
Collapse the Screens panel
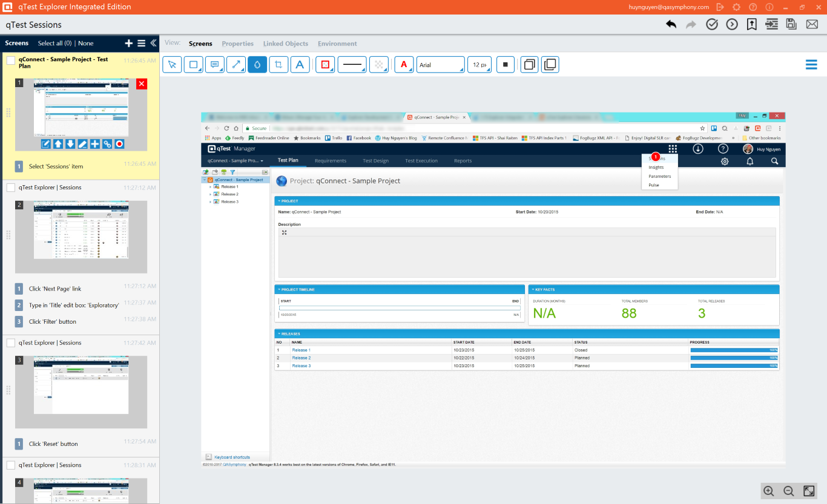pos(153,43)
